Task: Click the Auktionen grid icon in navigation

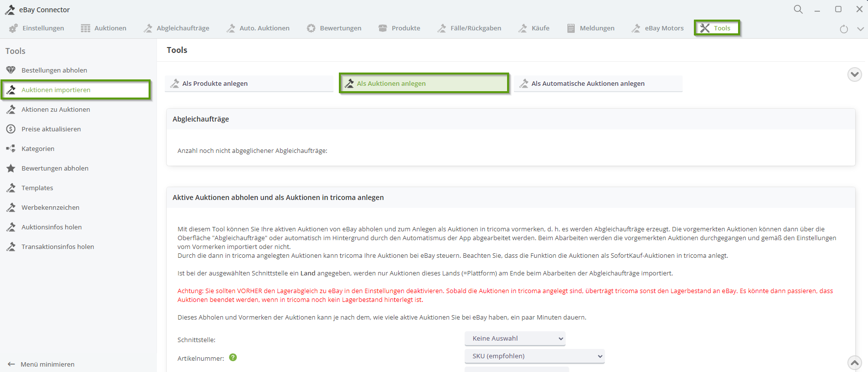Action: click(85, 28)
